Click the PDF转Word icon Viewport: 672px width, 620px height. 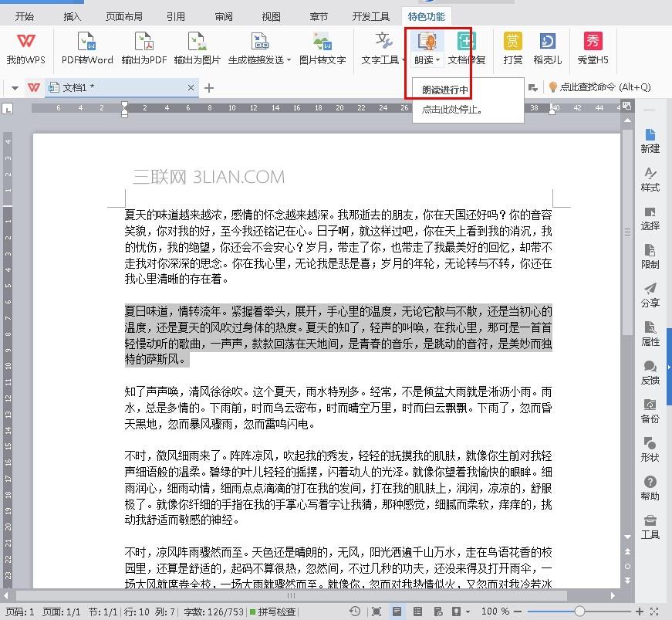(87, 42)
